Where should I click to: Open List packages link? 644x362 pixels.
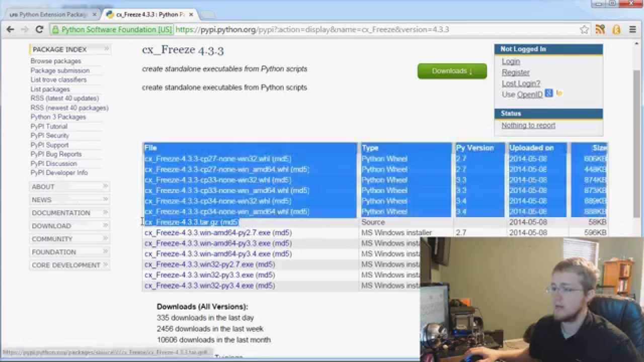pyautogui.click(x=50, y=89)
